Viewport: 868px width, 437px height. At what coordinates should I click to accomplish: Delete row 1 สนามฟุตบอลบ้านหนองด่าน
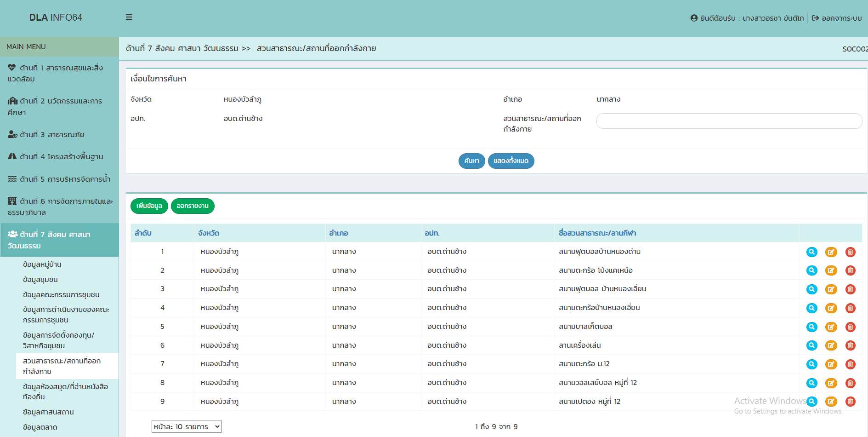coord(851,252)
